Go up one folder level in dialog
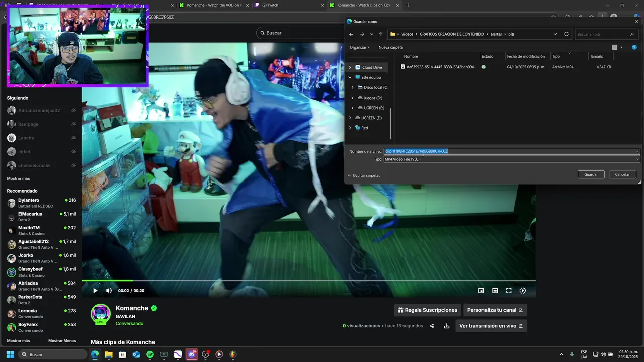 coord(381,34)
